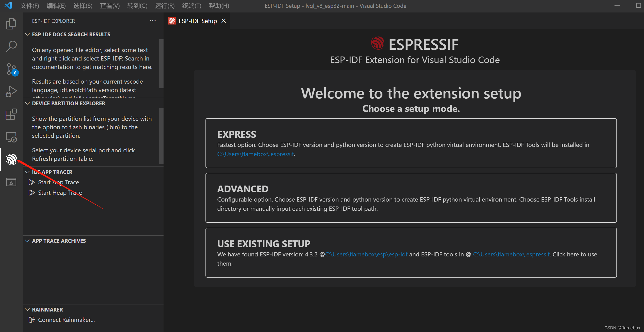Click the ESP-IDF Setup tab icon
This screenshot has width=644, height=332.
[172, 21]
